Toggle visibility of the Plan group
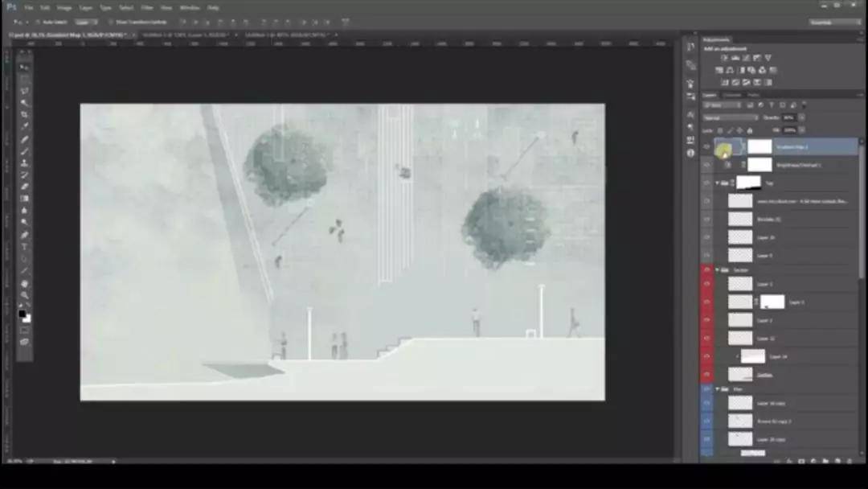 (x=707, y=389)
